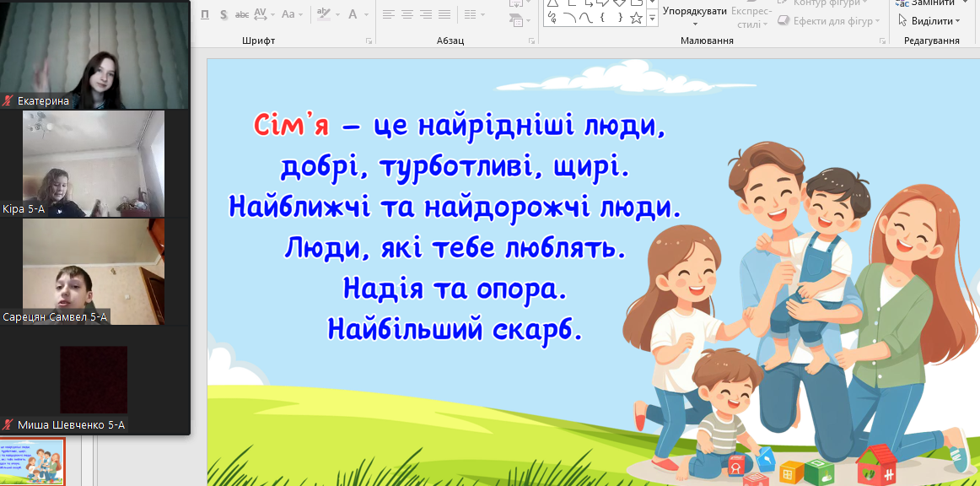The image size is (980, 486).
Task: Open Шрифт dialog launcher
Action: pyautogui.click(x=369, y=40)
